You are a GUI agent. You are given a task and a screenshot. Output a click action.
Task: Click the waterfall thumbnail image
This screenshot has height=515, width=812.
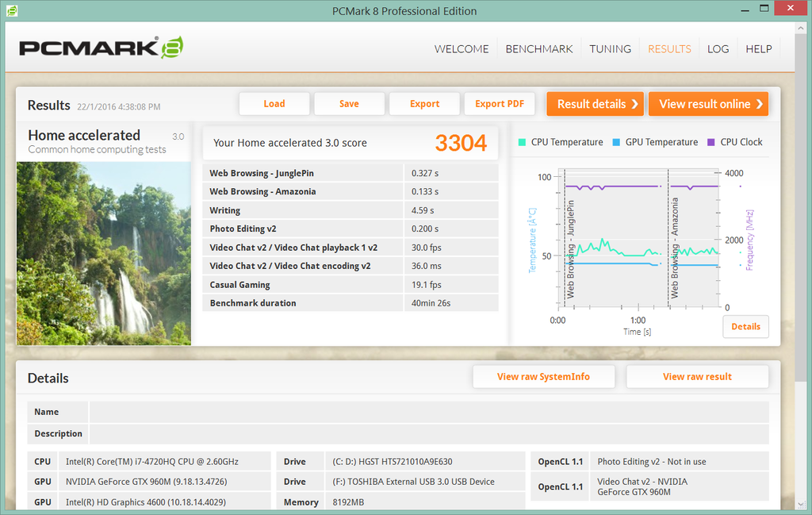[x=104, y=253]
